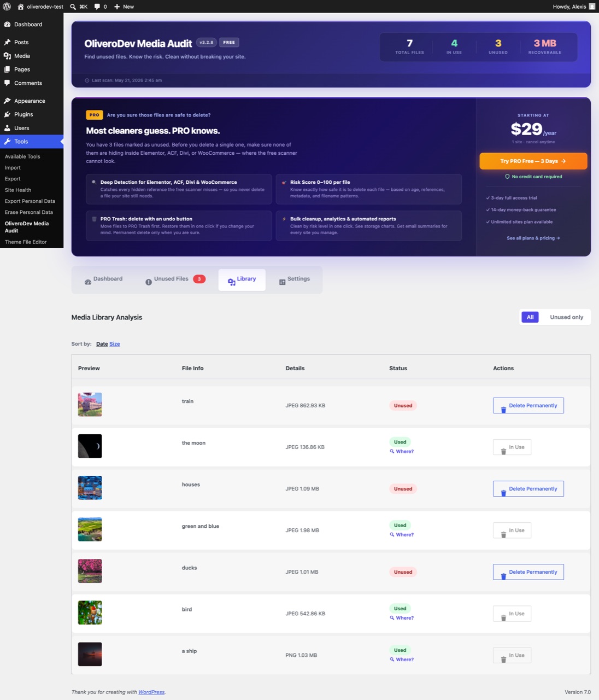Click the v3.2.8 version badge
Image resolution: width=599 pixels, height=700 pixels.
tap(207, 42)
